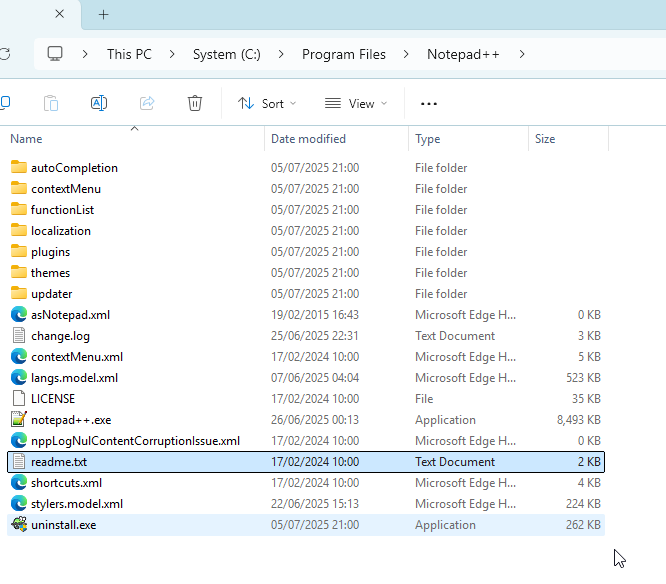The width and height of the screenshot is (666, 584).
Task: Navigate to Program Files breadcrumb
Action: [x=344, y=54]
